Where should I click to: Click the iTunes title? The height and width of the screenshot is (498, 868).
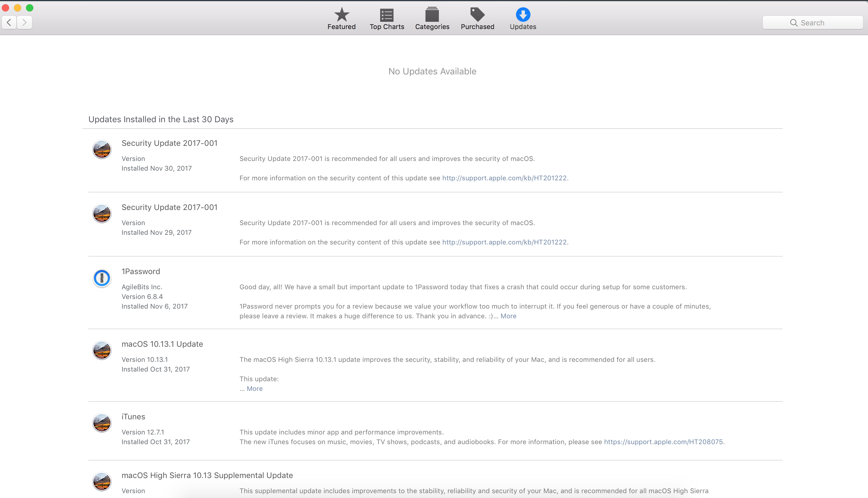133,417
